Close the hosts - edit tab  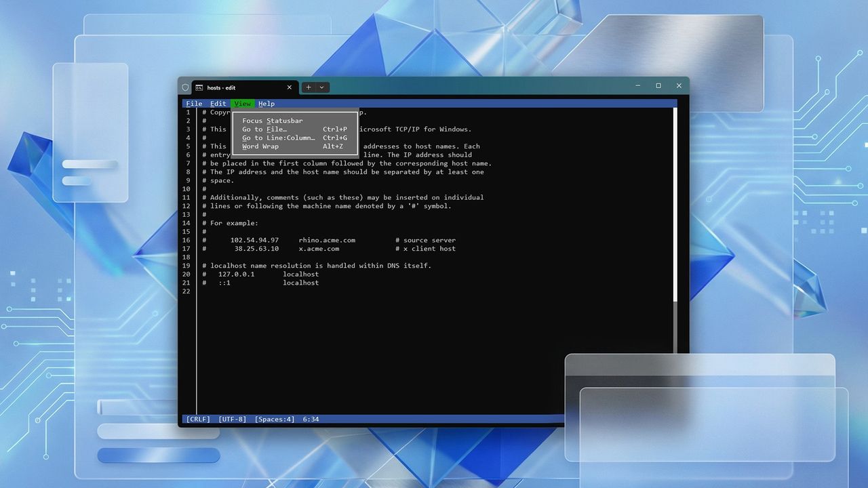[x=290, y=87]
